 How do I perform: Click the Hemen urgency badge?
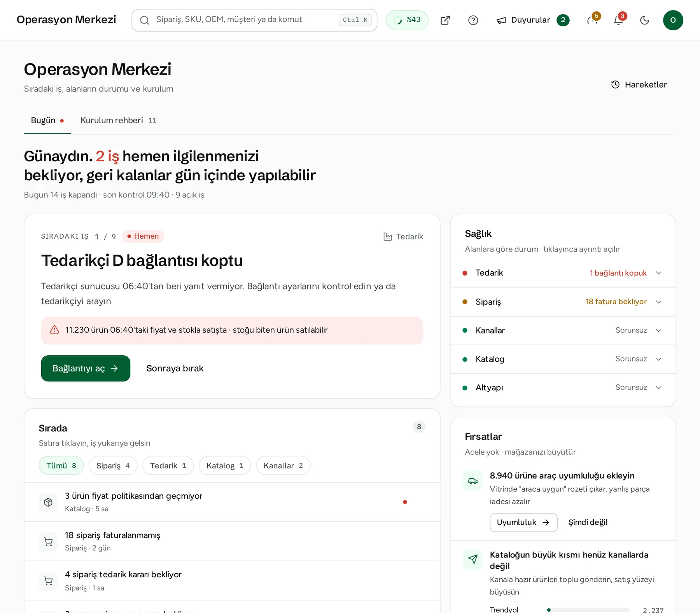[143, 236]
